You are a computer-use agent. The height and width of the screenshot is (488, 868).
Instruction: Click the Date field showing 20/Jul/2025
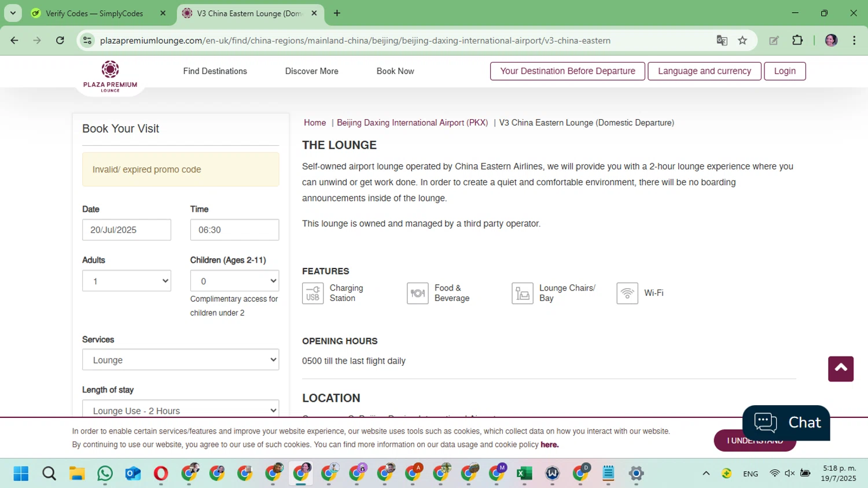click(x=126, y=230)
